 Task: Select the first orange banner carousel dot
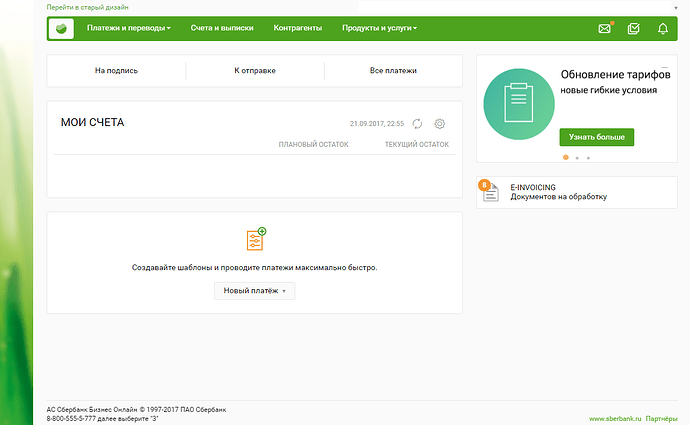tap(566, 157)
